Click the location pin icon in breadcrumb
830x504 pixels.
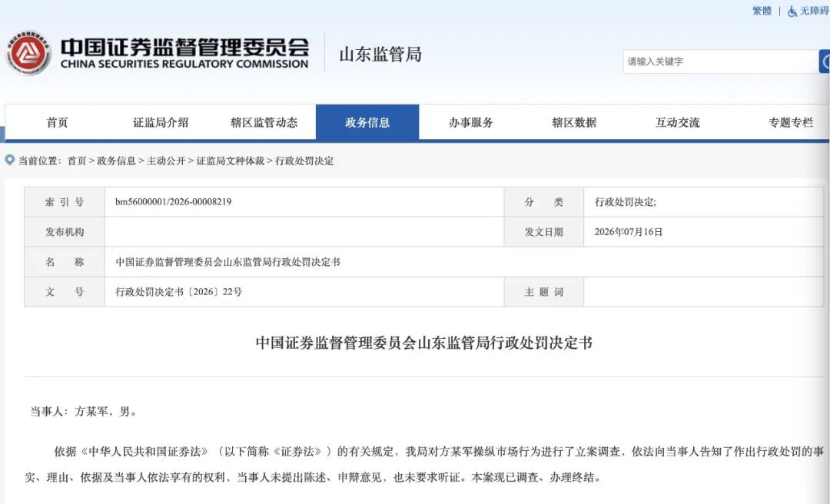pos(9,160)
